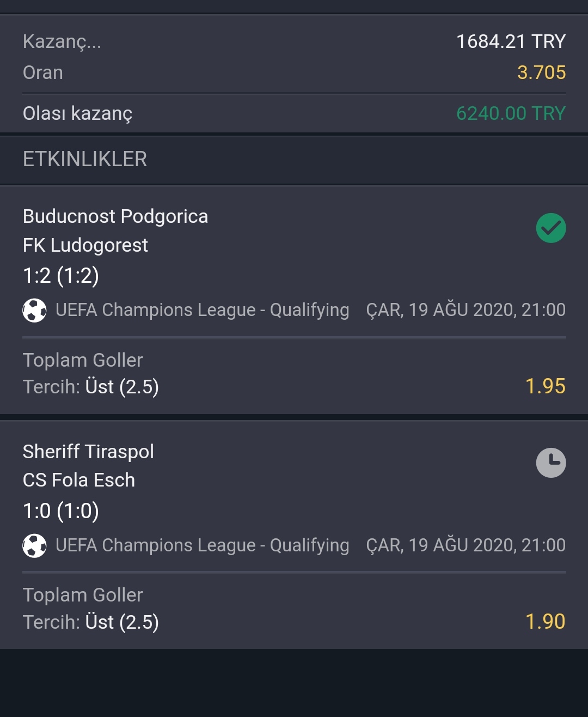Open the FK Ludogorest team name
The image size is (588, 717).
85,245
